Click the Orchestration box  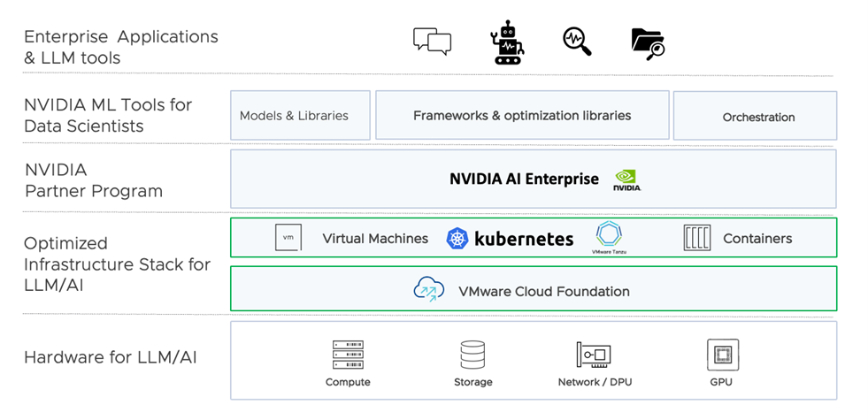(757, 117)
